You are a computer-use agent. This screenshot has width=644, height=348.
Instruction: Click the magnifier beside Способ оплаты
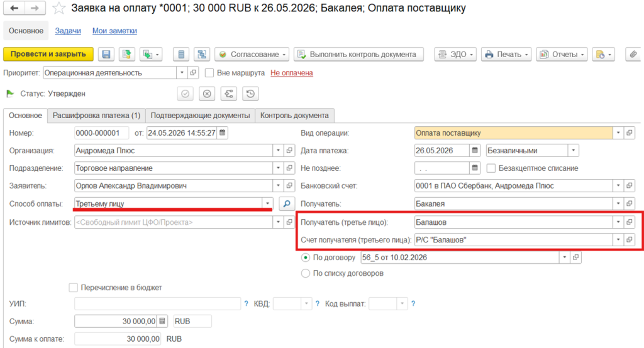(x=287, y=204)
